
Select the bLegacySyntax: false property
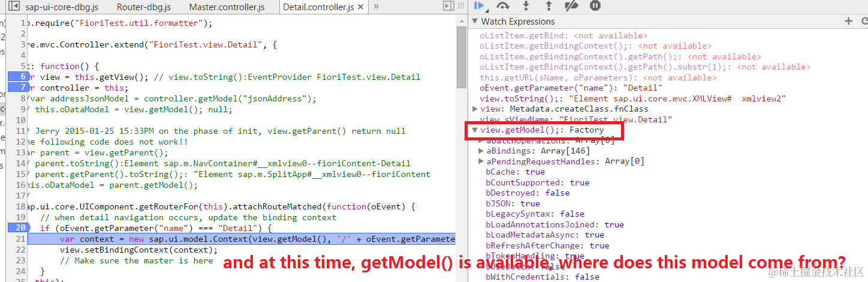(535, 214)
